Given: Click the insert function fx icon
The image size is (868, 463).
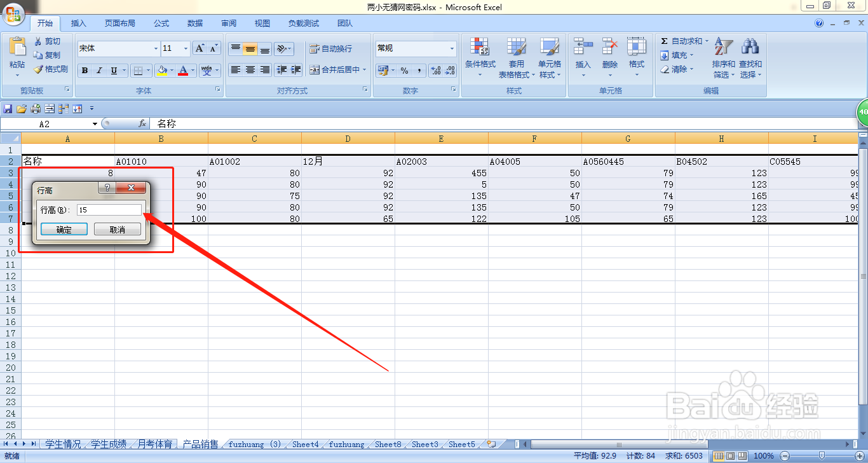Looking at the screenshot, I should 142,123.
